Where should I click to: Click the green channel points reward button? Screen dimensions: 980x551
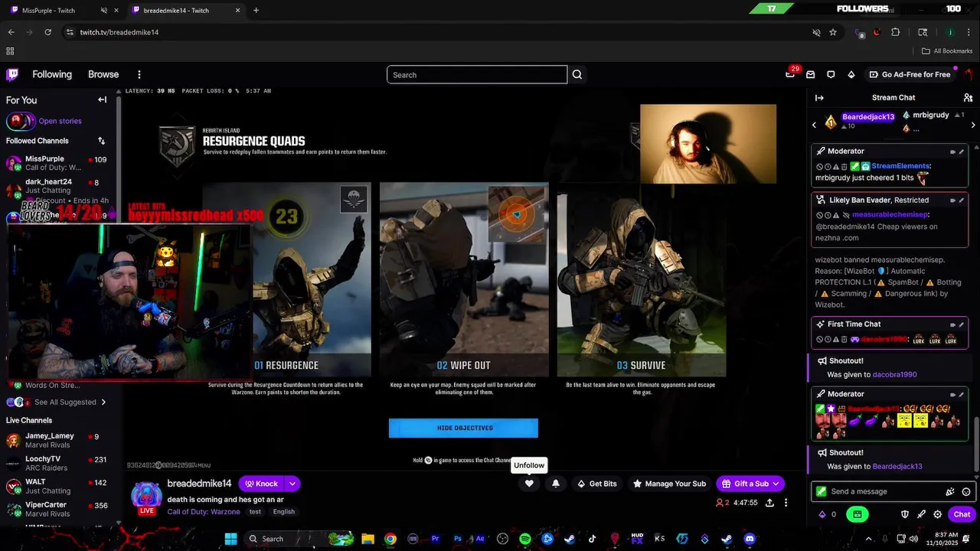point(857,514)
